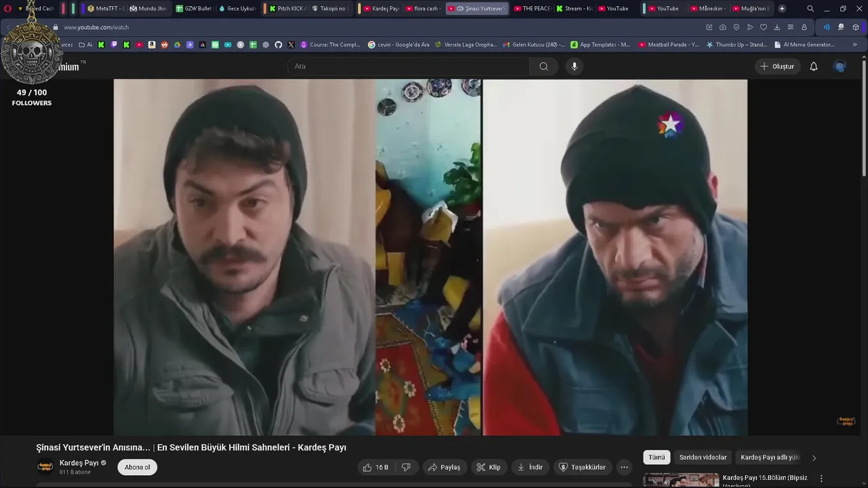Click the Abone ol subscribe button
Screen dimensions: 868x488
137,467
